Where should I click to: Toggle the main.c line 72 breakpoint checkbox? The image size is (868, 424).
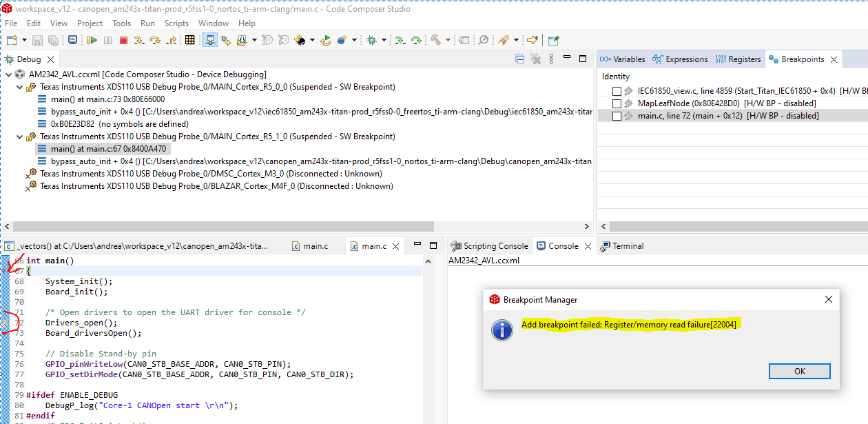pos(617,116)
